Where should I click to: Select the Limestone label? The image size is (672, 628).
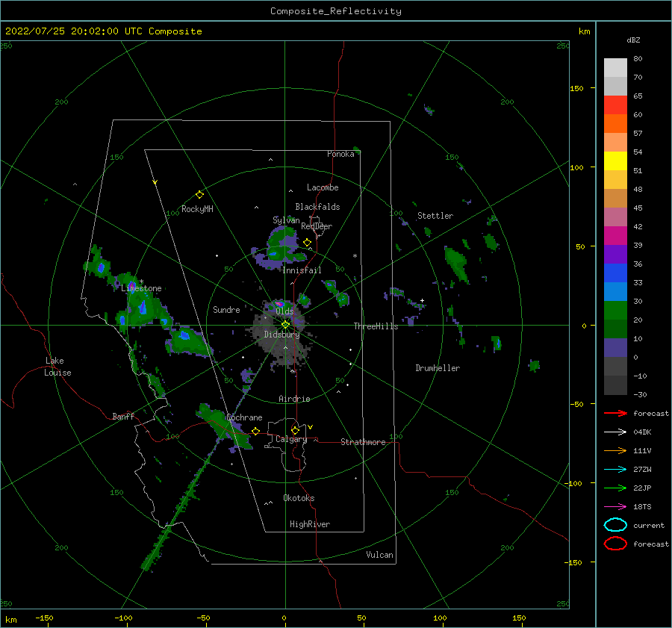pos(141,288)
